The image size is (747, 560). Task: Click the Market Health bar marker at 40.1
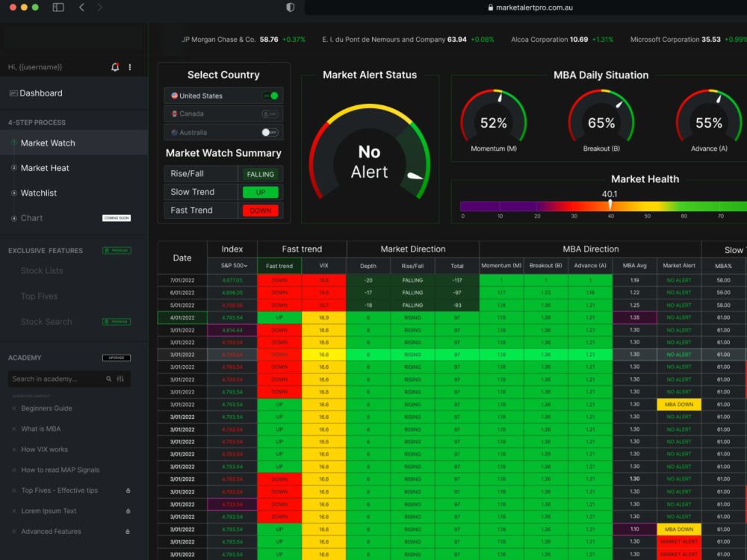[x=610, y=205]
